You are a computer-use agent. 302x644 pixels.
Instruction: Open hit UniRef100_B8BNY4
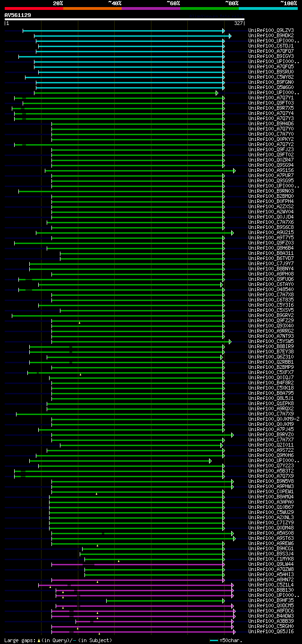point(271,269)
